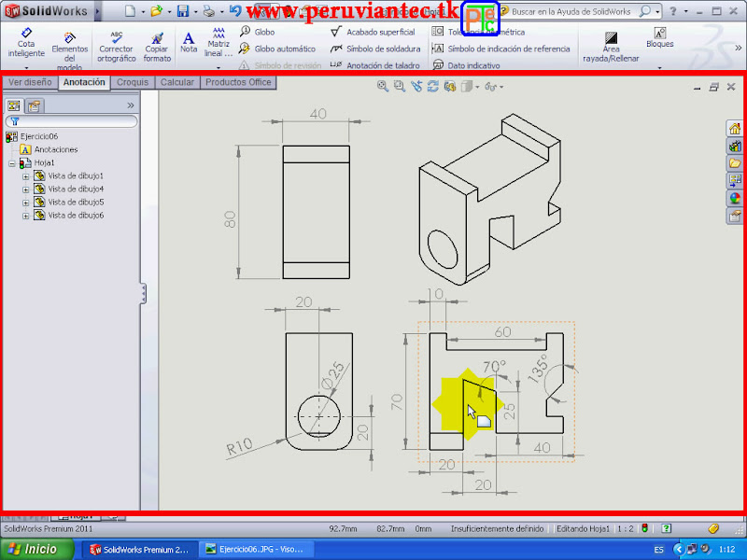The width and height of the screenshot is (747, 560).
Task: Open Área rayada/Rellenar hatch tool
Action: [611, 48]
